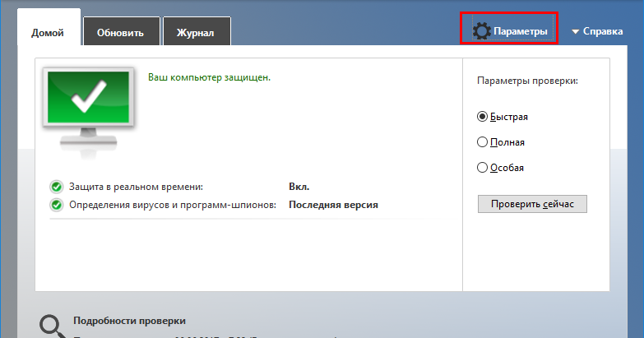Click the Параметры проверки: heading
This screenshot has width=644, height=338.
point(527,81)
